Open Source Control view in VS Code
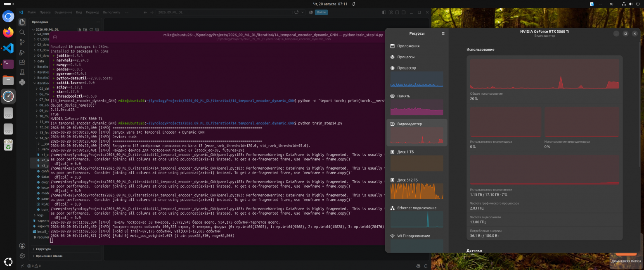The image size is (644, 270). coord(22,42)
